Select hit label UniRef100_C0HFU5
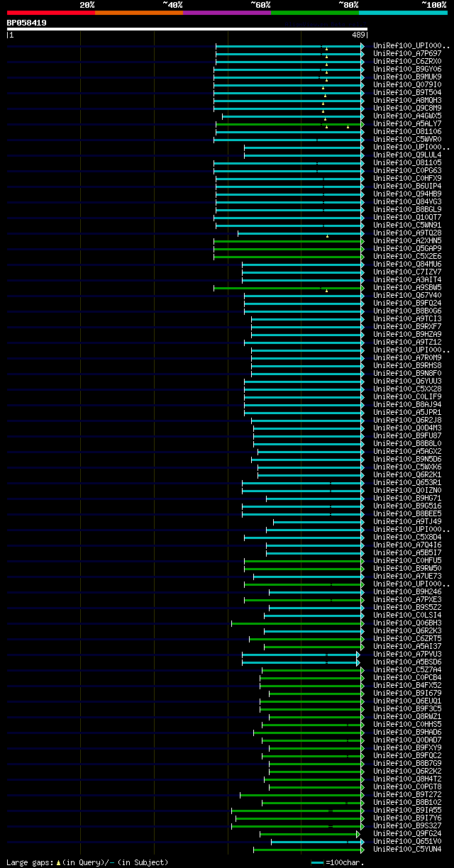Screen dimensions: 454x868 [407, 561]
